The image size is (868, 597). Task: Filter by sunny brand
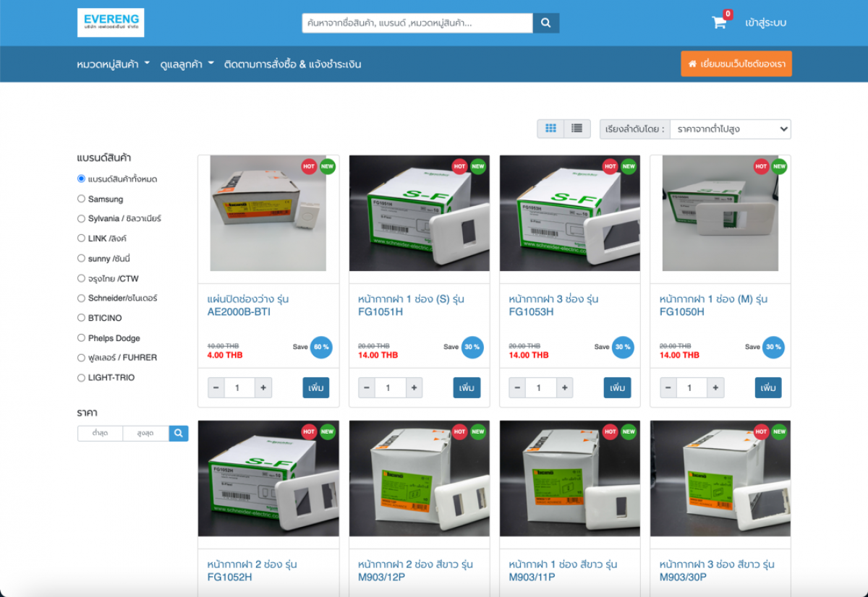(82, 258)
